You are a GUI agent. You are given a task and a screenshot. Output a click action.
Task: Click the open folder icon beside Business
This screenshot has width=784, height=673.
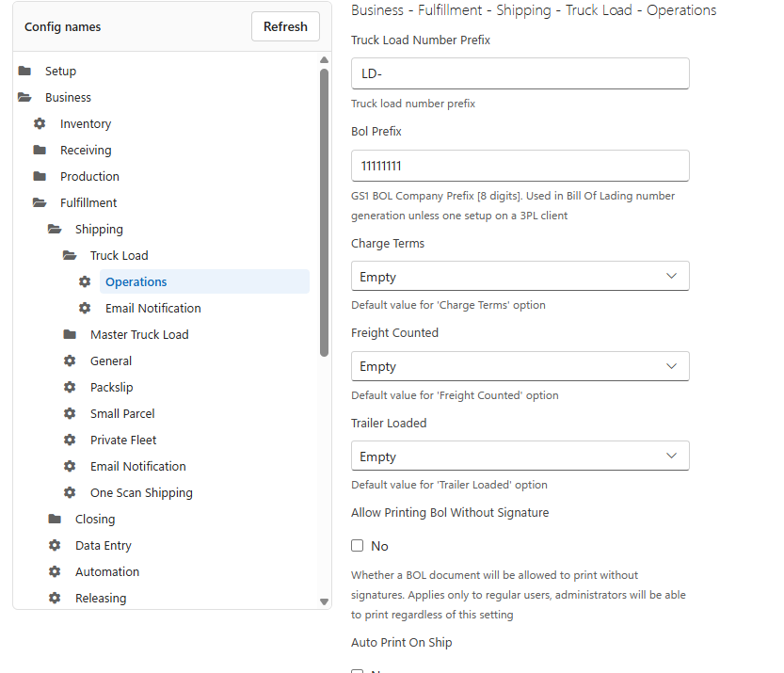(24, 98)
